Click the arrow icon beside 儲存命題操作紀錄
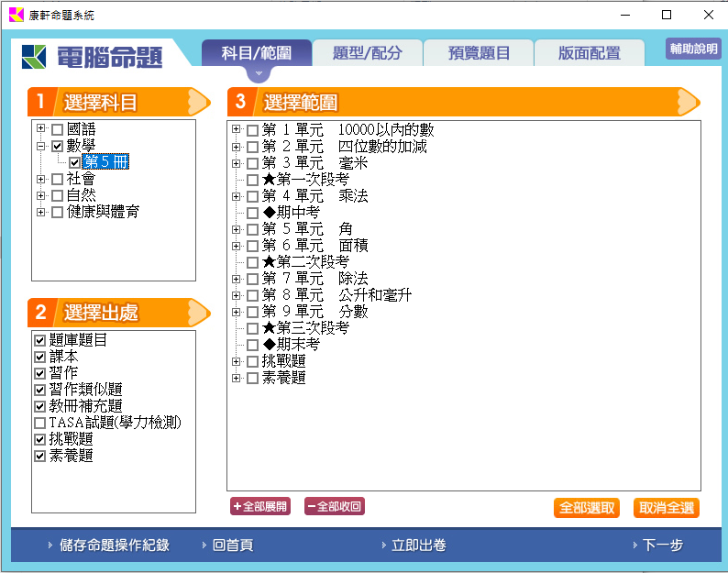Viewport: 728px width, 573px height. pos(50,545)
